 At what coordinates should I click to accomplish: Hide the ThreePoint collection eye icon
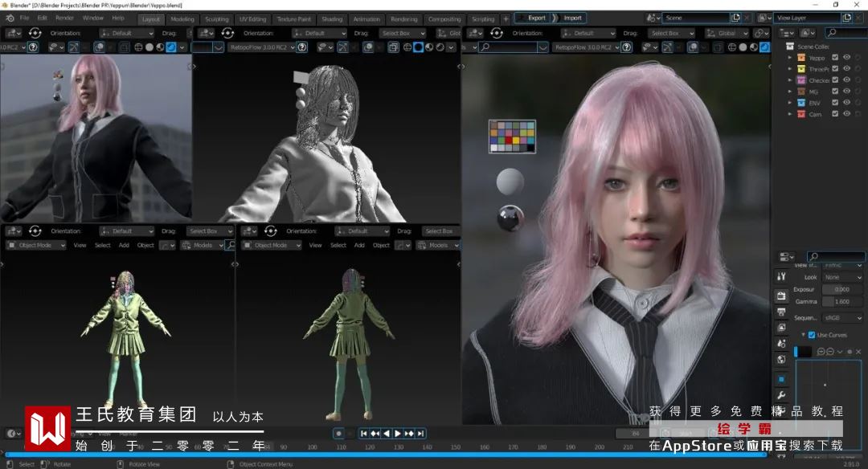point(846,68)
